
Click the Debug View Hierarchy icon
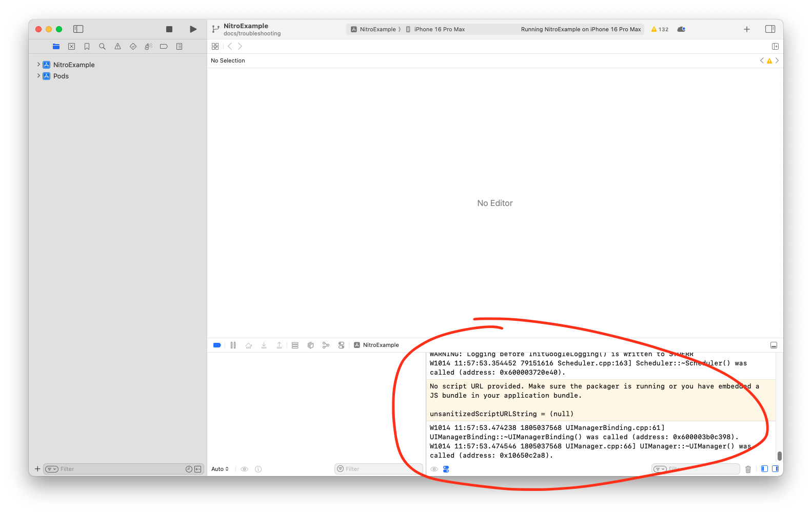(310, 345)
